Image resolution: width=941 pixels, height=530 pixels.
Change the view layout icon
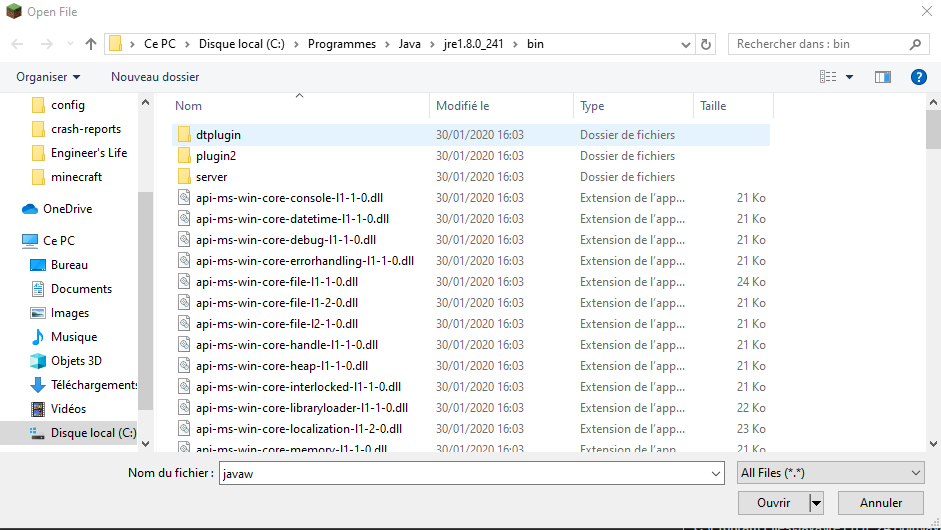click(828, 77)
